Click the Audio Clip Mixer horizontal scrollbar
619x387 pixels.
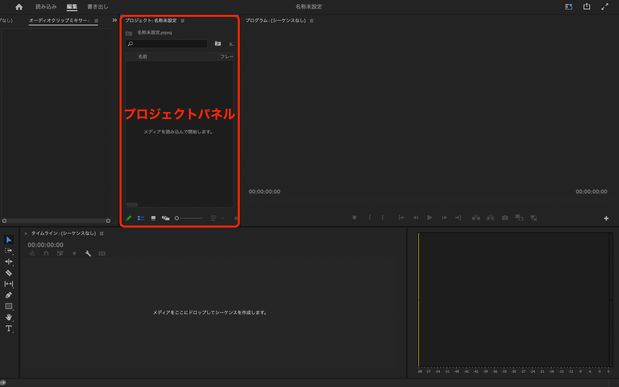[x=56, y=221]
